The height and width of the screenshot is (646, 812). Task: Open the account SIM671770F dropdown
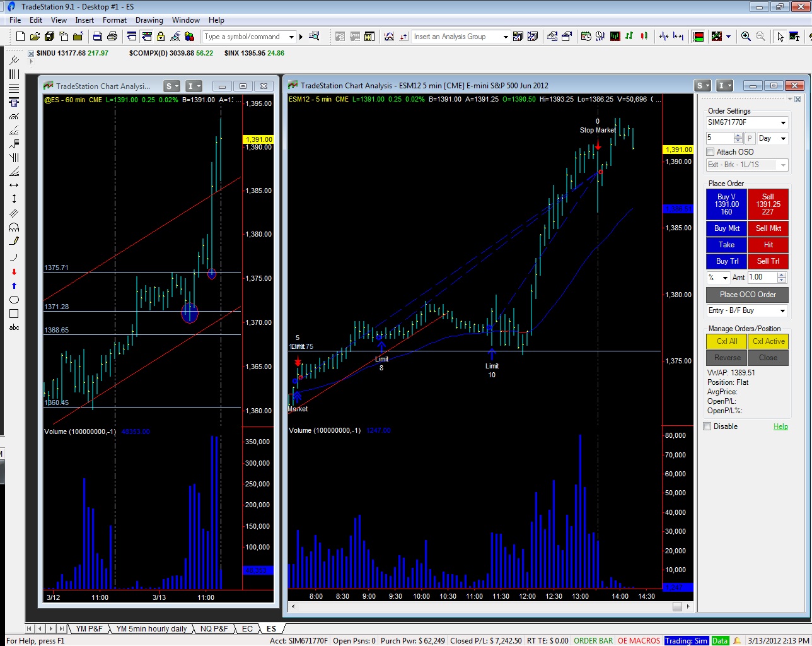pyautogui.click(x=783, y=122)
